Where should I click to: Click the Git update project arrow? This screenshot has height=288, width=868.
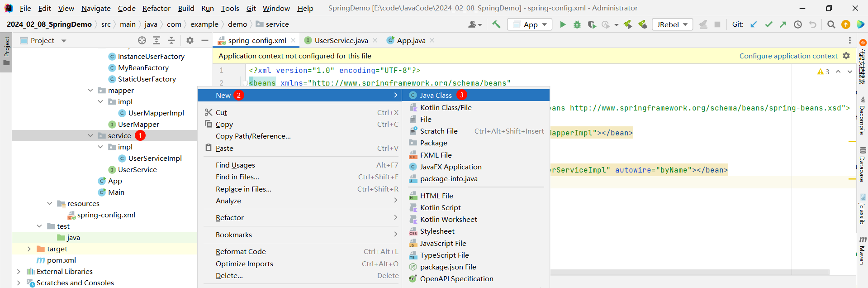pos(754,24)
